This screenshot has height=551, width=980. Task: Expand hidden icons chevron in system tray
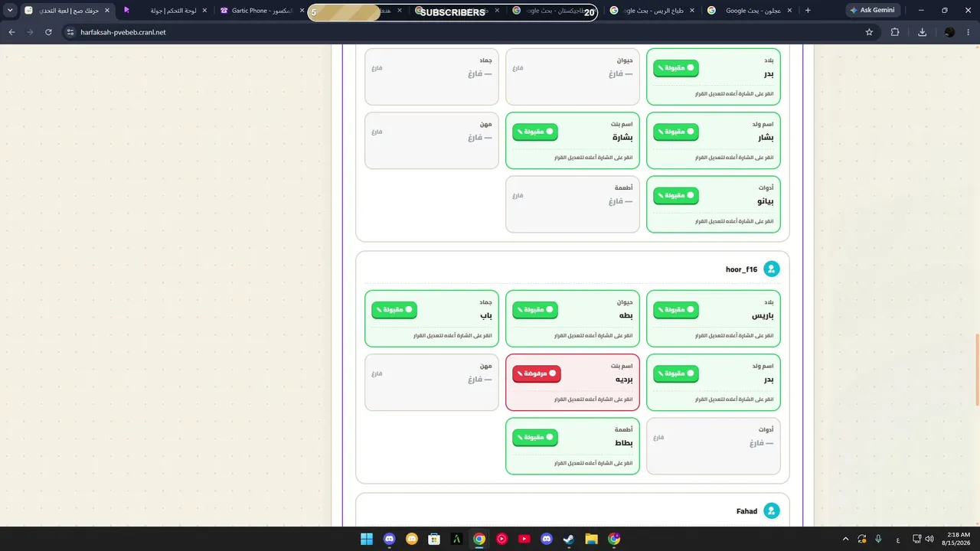(x=845, y=539)
